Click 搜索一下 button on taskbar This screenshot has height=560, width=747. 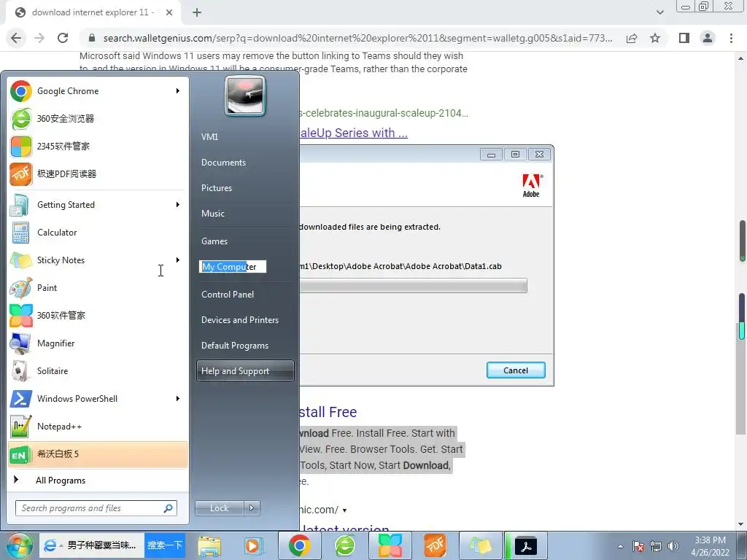click(x=165, y=545)
